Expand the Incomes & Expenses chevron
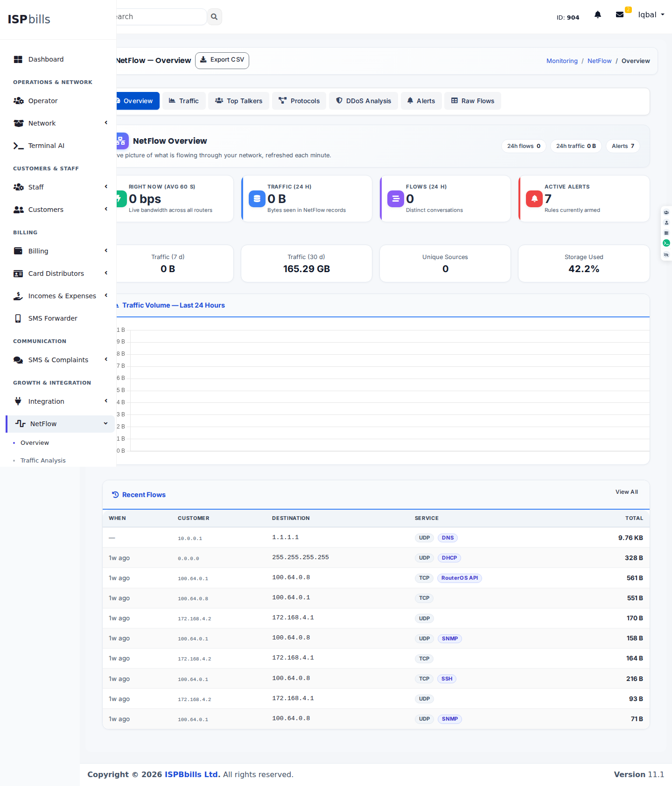This screenshot has height=786, width=672. point(106,295)
